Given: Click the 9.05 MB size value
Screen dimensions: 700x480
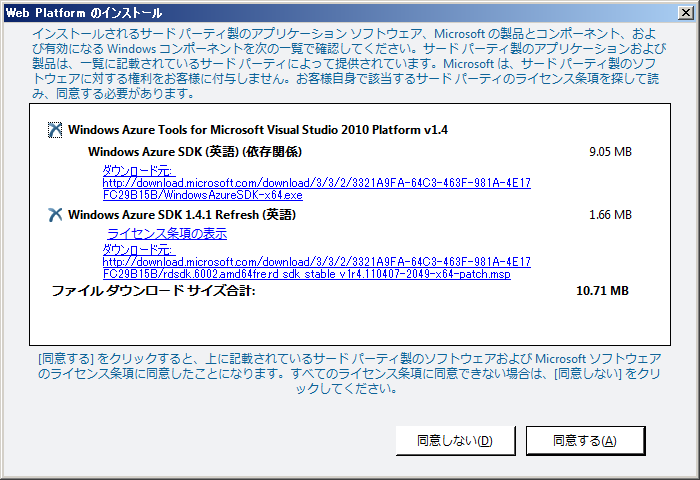Looking at the screenshot, I should [x=610, y=152].
